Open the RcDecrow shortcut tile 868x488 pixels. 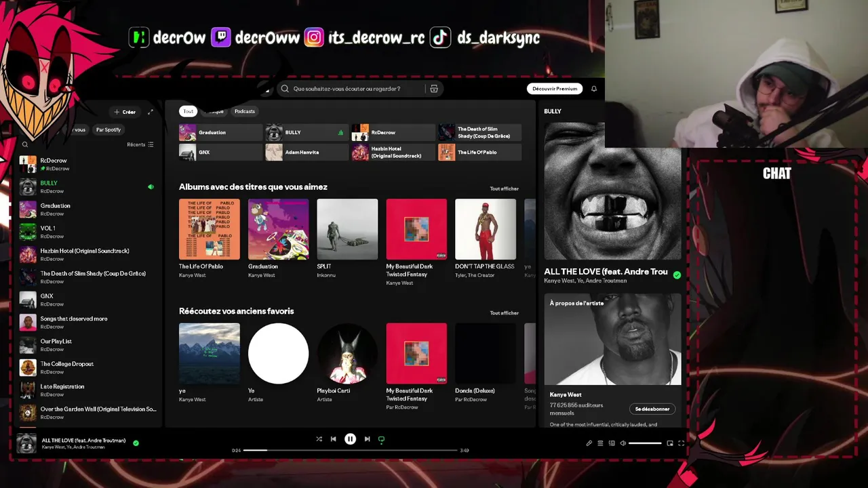pos(393,132)
